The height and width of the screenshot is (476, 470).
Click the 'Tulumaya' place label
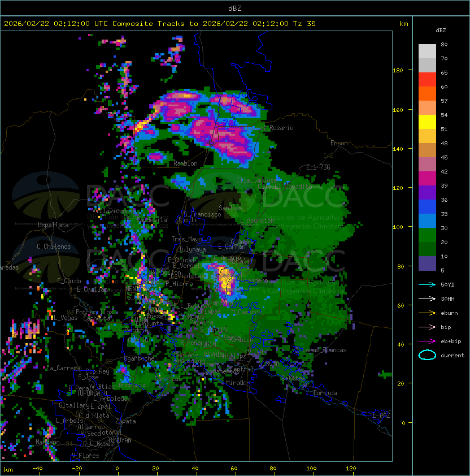193,249
